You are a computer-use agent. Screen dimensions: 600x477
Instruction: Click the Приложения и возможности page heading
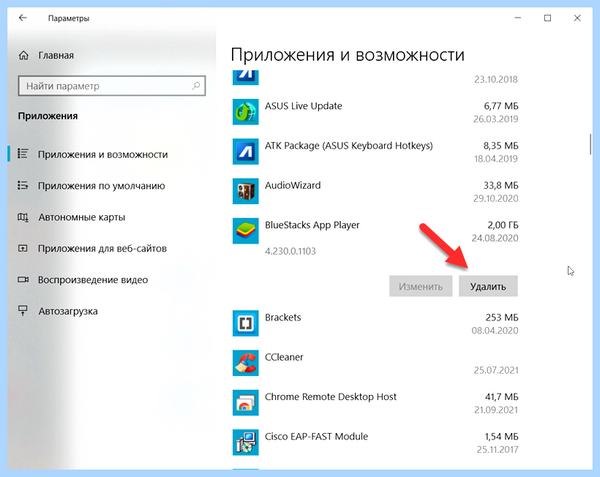(x=347, y=55)
